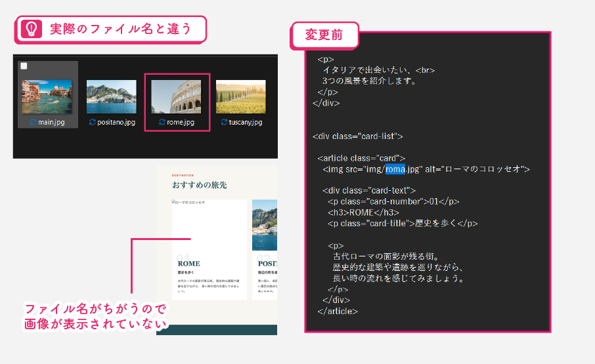Click the sync icon beside positano.jpg

92,122
